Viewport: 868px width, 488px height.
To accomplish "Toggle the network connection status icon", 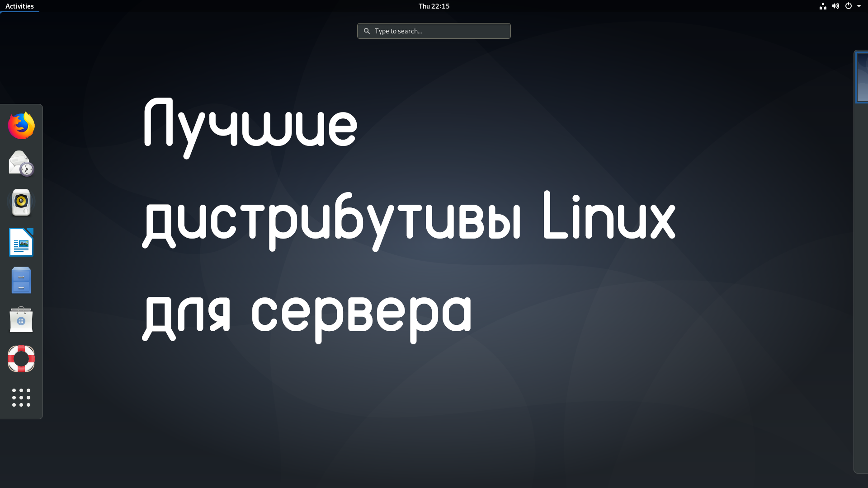I will (x=822, y=6).
